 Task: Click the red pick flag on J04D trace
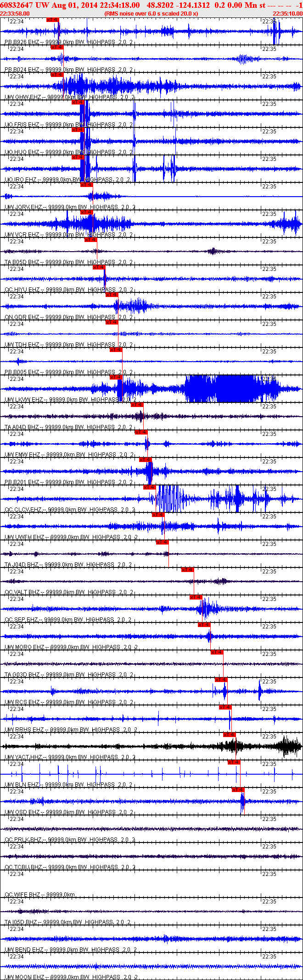pos(162,542)
